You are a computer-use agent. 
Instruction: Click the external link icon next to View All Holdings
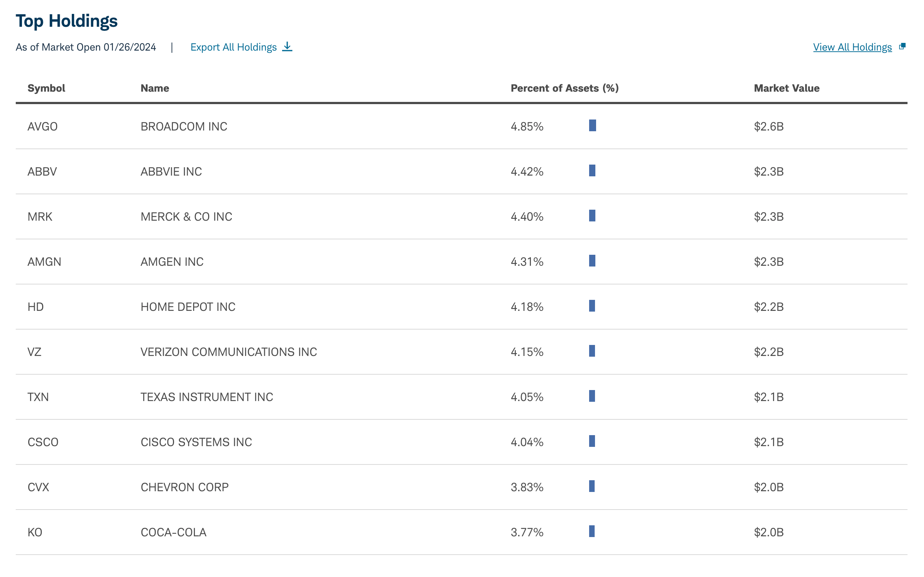click(902, 47)
